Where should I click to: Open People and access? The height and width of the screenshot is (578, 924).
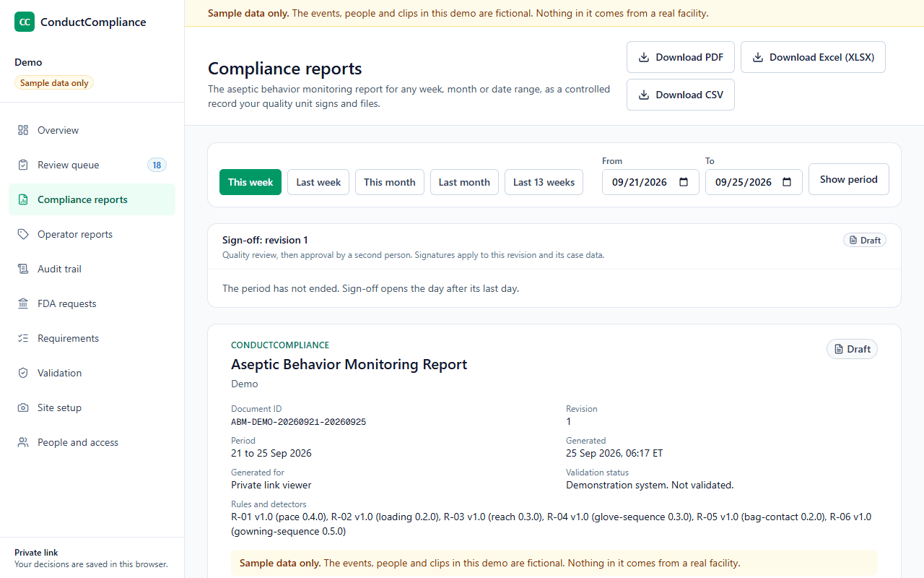92,442
